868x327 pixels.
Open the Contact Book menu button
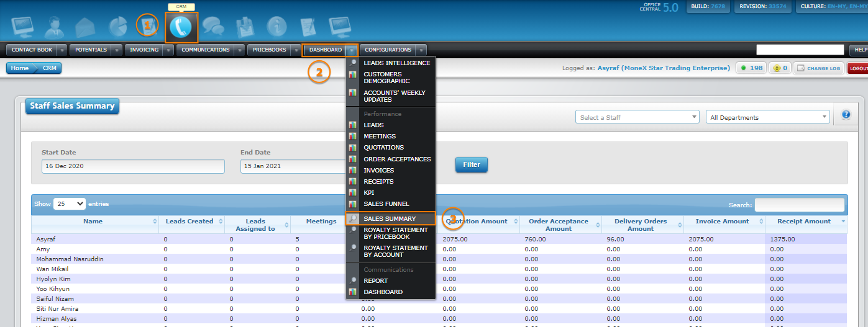(32, 50)
